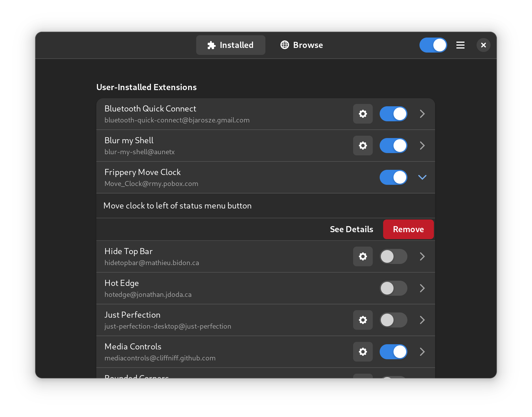
Task: Click hidetopbar@mathieu.bidon.ca identifier
Action: [152, 263]
